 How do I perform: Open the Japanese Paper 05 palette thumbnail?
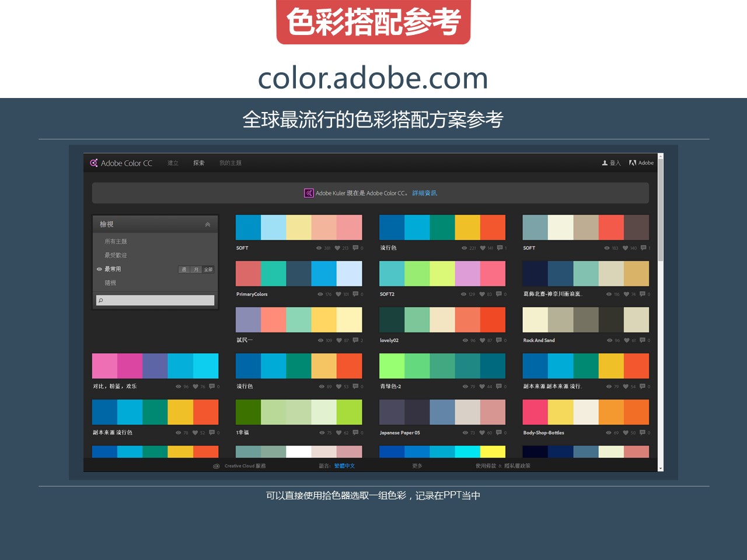click(x=442, y=412)
